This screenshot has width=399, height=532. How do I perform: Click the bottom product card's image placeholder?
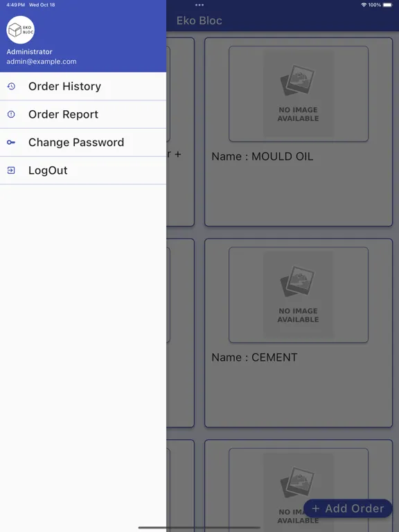[x=299, y=490]
